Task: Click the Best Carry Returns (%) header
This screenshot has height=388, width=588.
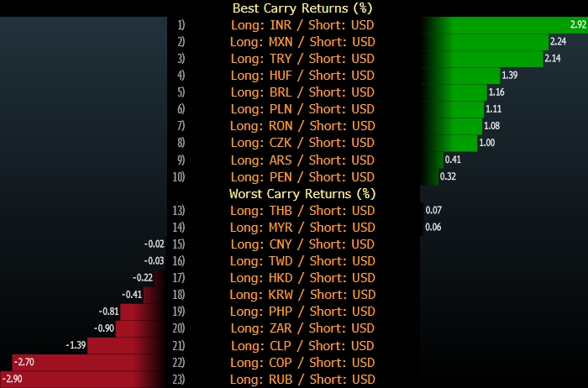Action: coord(302,8)
